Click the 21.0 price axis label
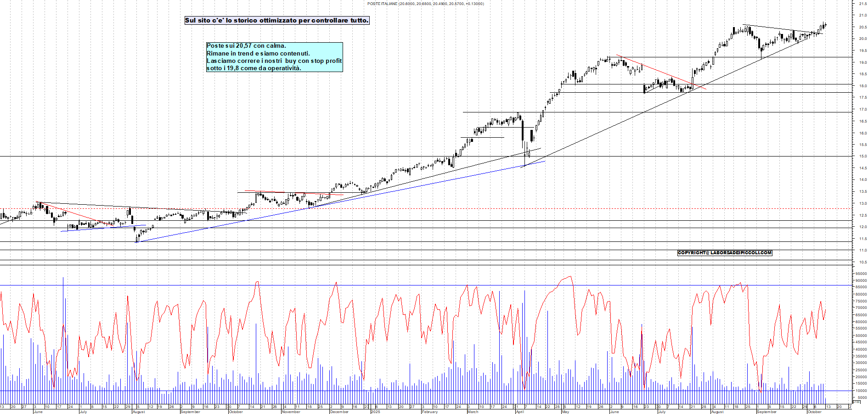Screen dimensions: 868x414 (862, 16)
